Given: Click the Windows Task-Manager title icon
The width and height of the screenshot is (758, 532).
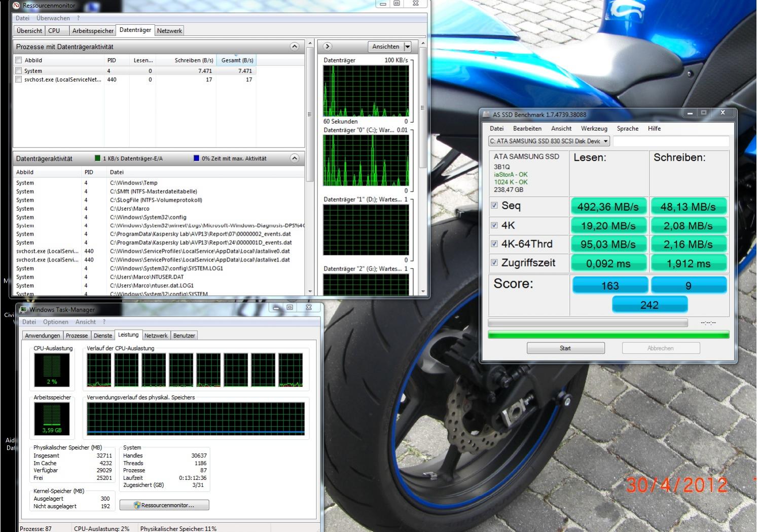Looking at the screenshot, I should tap(23, 310).
